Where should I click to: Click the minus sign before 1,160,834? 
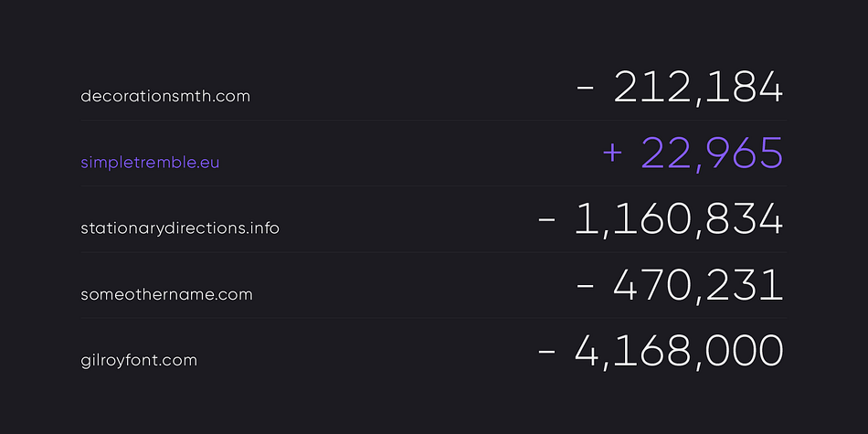click(546, 219)
